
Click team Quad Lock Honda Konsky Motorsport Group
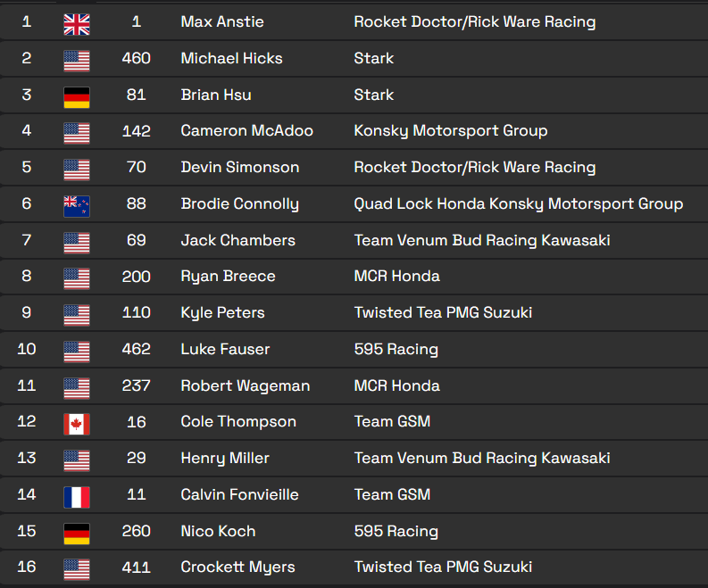point(519,204)
